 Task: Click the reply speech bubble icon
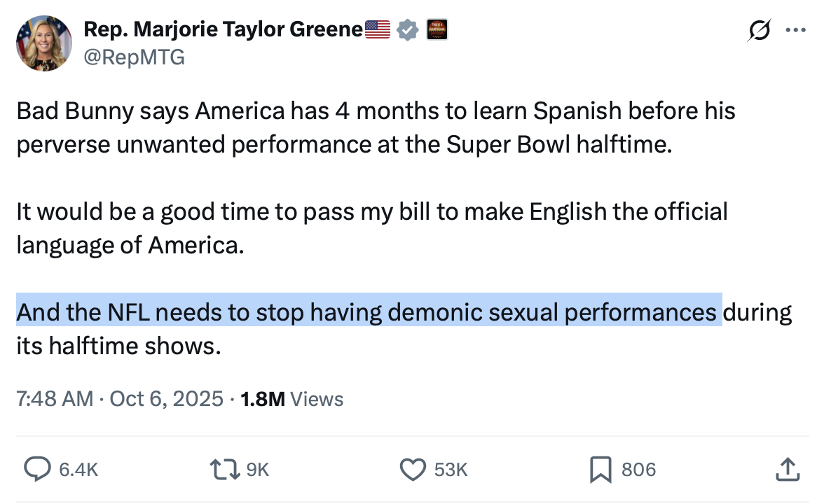coord(36,469)
